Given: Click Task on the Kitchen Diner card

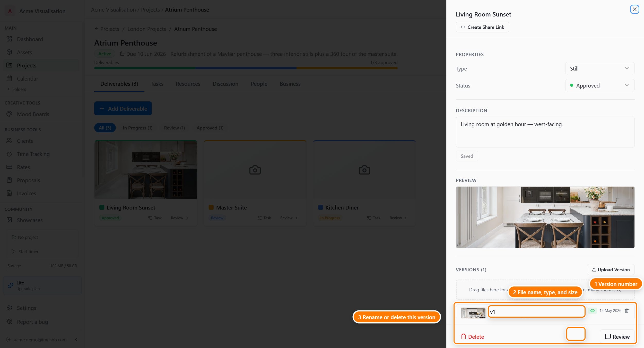Looking at the screenshot, I should tap(373, 218).
